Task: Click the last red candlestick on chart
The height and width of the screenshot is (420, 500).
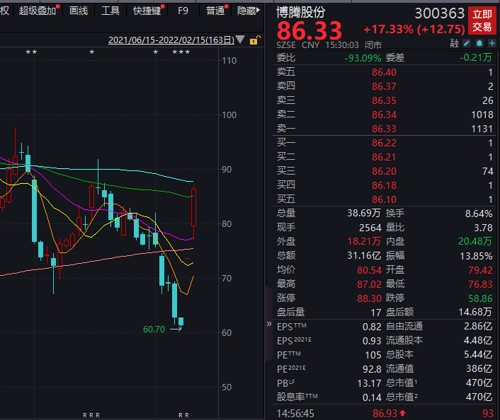Action: coord(193,207)
